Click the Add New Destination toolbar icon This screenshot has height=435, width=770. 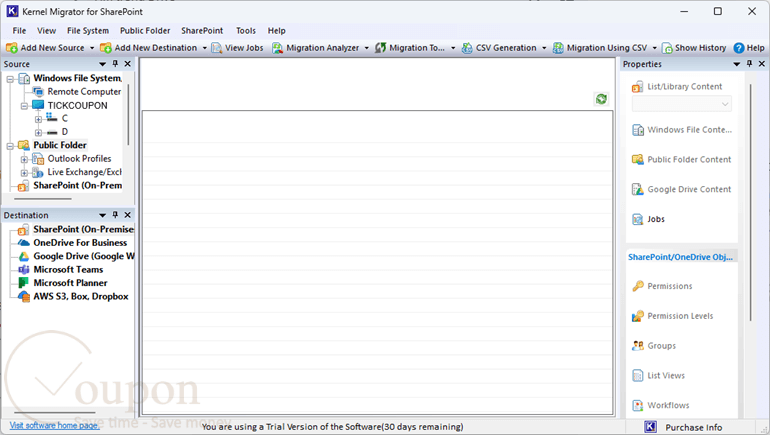coord(106,48)
